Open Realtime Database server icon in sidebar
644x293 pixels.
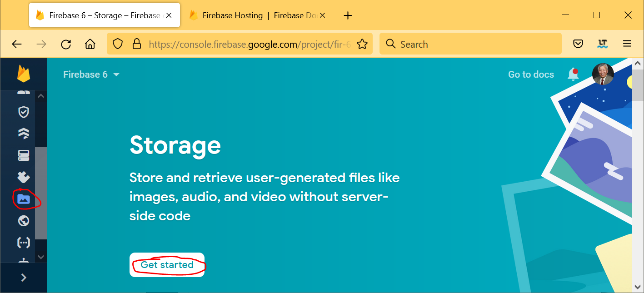coord(23,155)
